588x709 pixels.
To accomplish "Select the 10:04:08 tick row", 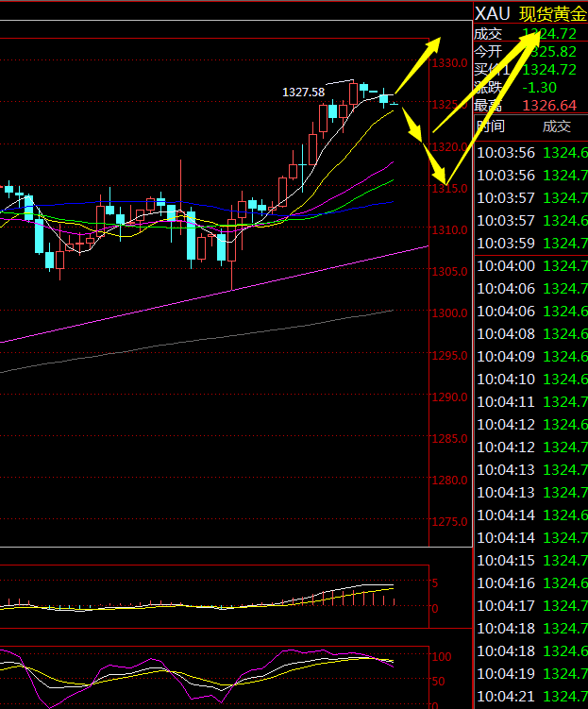I will click(532, 333).
